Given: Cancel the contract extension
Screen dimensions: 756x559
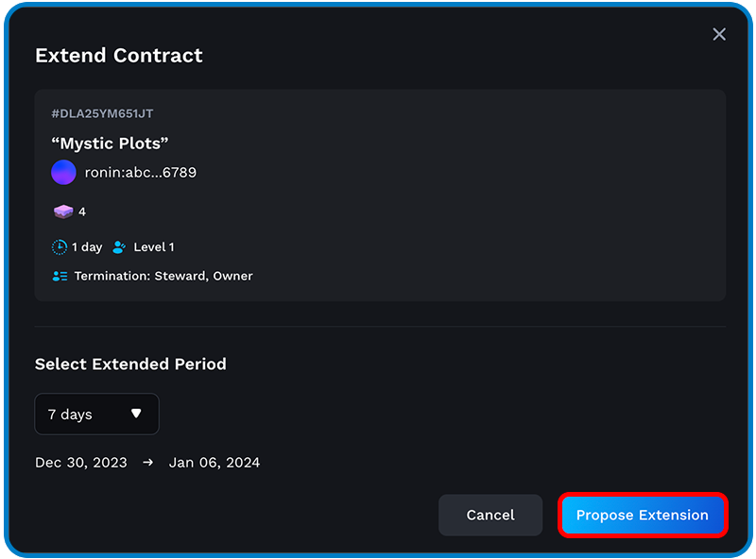Looking at the screenshot, I should pos(490,515).
